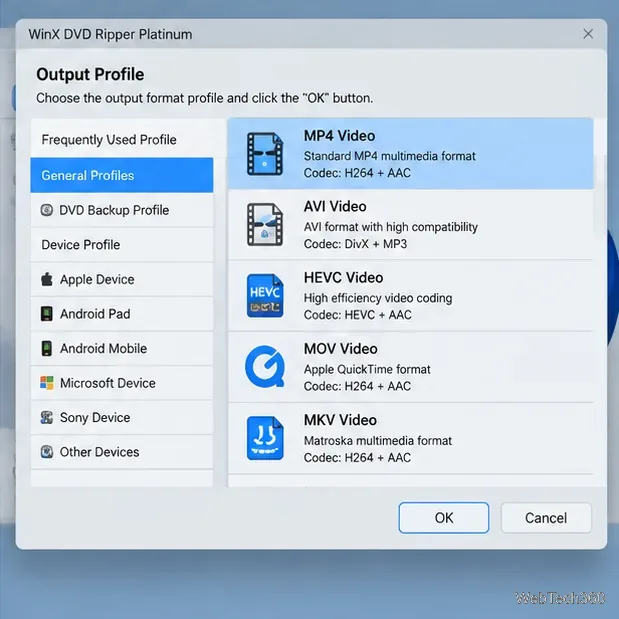This screenshot has height=619, width=619.
Task: Click 'Standard MP4 multimedia format' description
Action: [390, 156]
